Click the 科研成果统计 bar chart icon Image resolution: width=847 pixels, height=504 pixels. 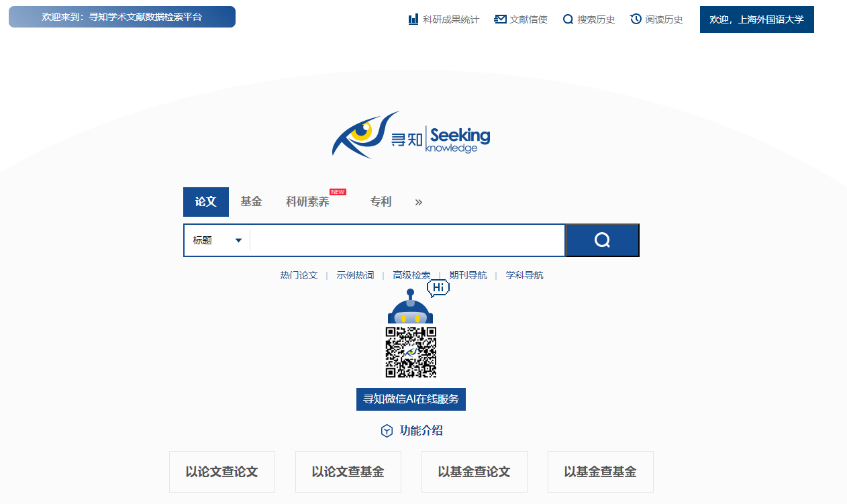[413, 19]
